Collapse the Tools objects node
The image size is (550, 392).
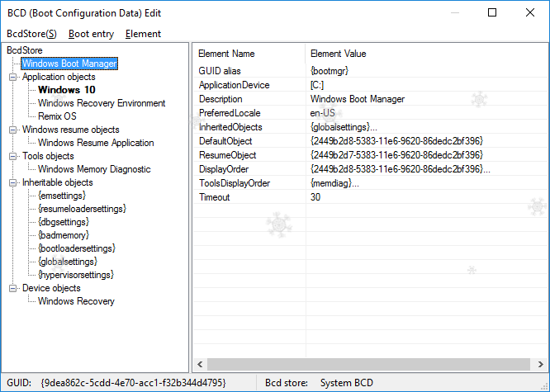12,156
